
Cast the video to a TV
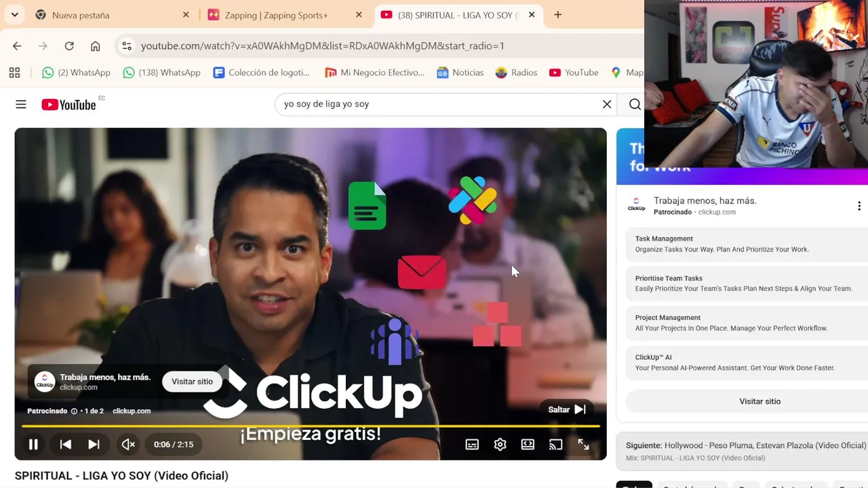point(555,445)
